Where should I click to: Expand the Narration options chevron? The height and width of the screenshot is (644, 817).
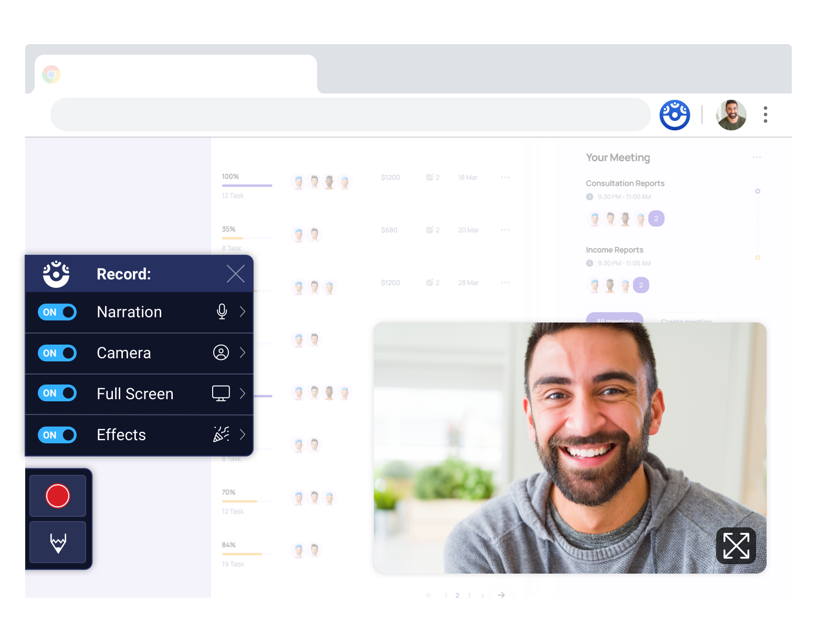point(243,311)
